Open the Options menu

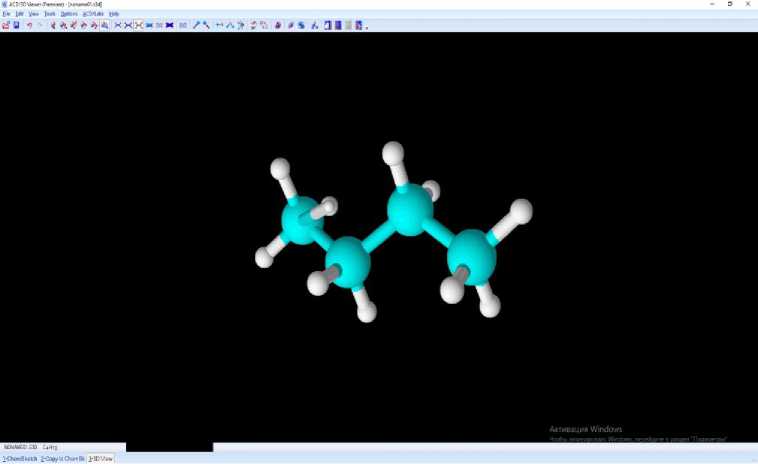pyautogui.click(x=69, y=14)
